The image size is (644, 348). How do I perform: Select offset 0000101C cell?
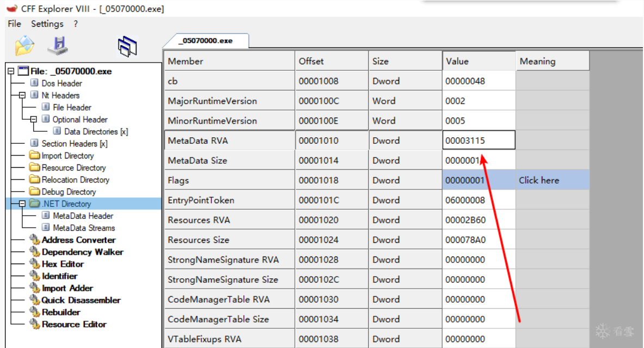tap(331, 200)
